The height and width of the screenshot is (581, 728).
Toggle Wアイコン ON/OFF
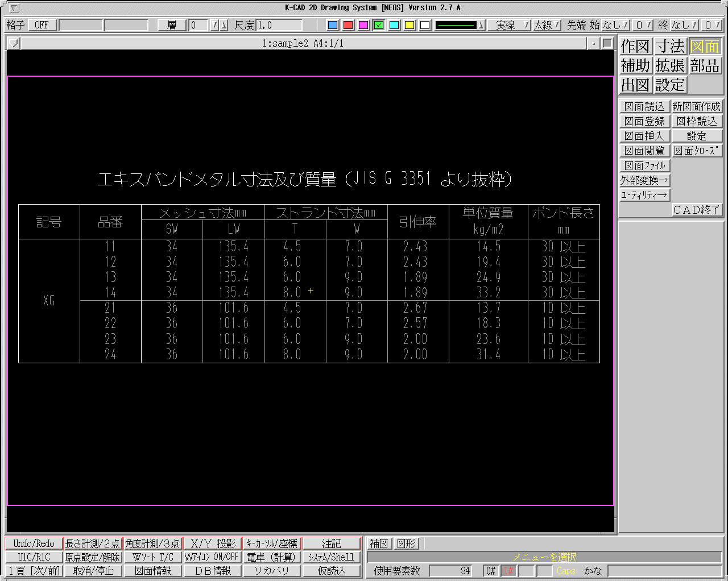tap(212, 557)
